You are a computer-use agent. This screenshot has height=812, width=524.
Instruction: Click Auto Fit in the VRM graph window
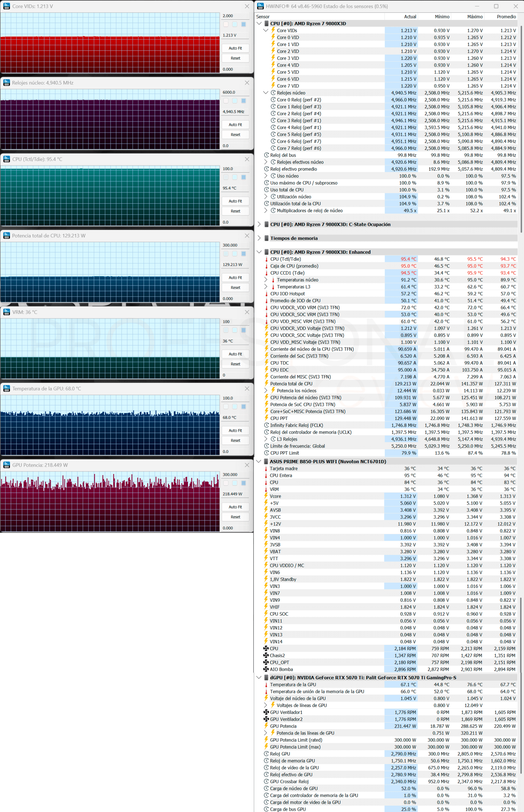tap(236, 354)
